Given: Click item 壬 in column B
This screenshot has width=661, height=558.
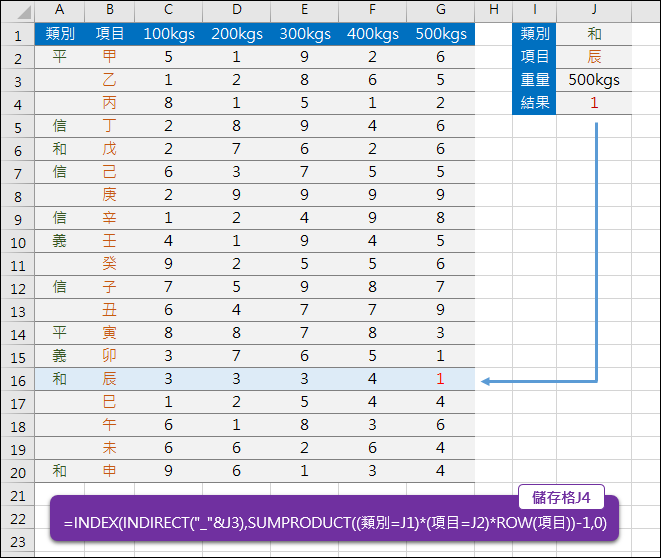Looking at the screenshot, I should click(x=110, y=241).
